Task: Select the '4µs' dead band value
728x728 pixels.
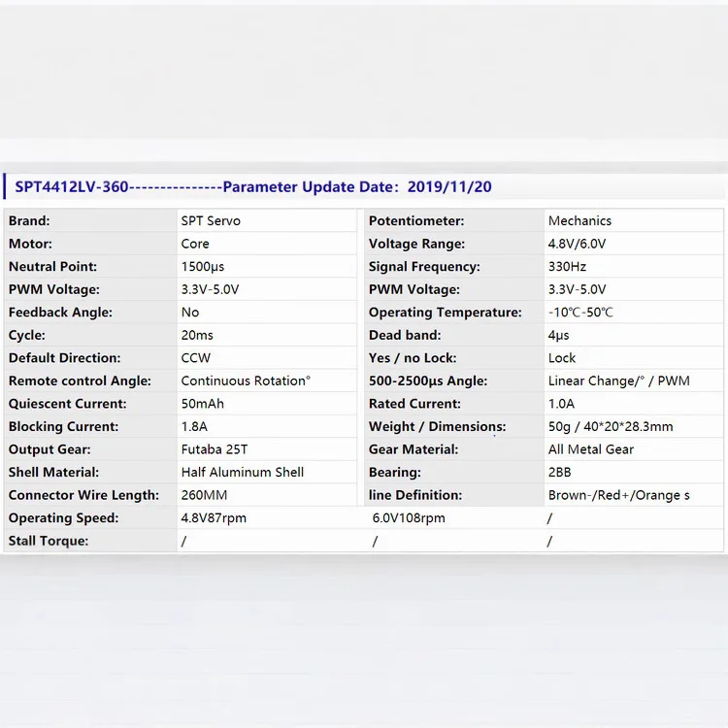Action: click(558, 335)
